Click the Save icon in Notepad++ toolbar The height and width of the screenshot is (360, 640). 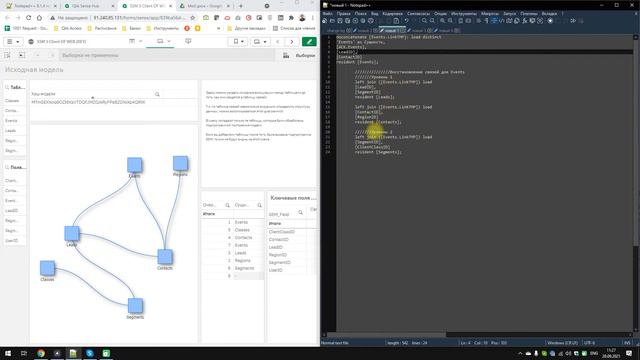(x=340, y=21)
